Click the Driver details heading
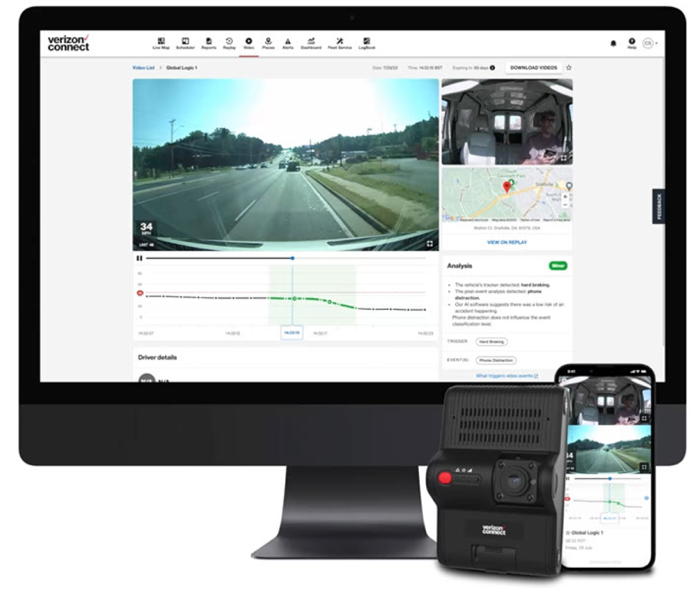Viewport: 700px width, 601px height. pos(157,357)
